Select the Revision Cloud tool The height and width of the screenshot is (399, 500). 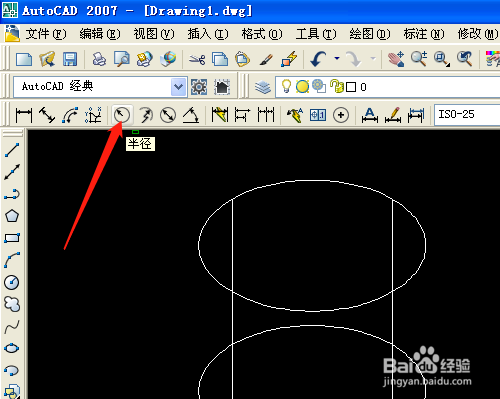pos(12,304)
